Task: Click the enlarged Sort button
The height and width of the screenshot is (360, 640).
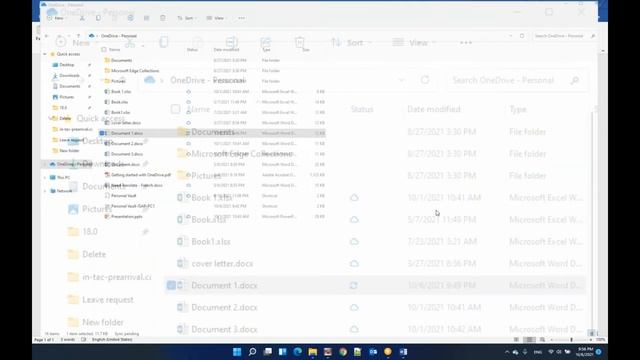Action: tap(351, 42)
